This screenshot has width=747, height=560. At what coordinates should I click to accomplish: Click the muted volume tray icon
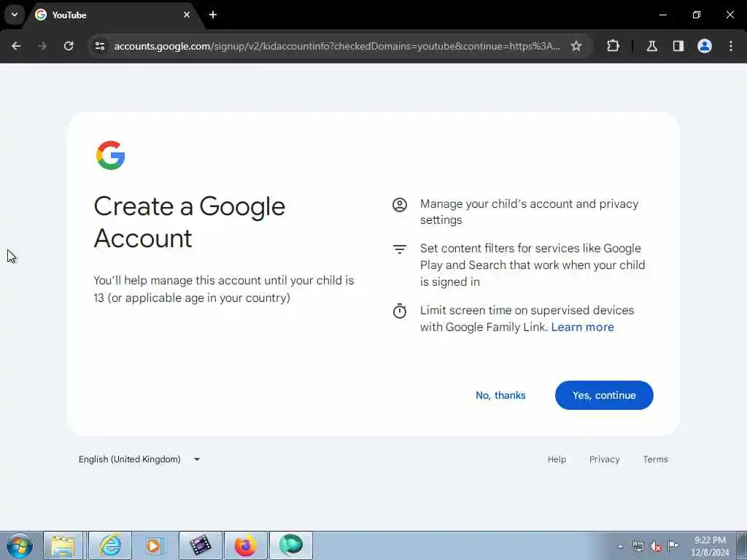click(x=656, y=547)
